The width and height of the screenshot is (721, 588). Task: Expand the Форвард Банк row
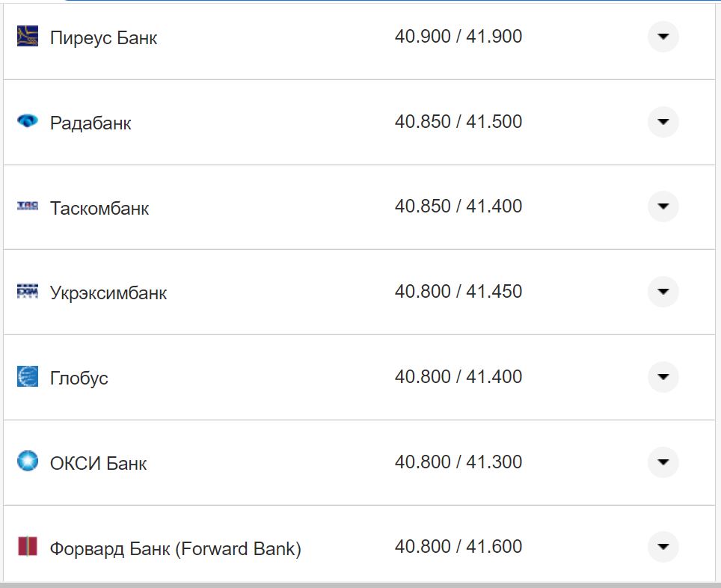coord(663,547)
